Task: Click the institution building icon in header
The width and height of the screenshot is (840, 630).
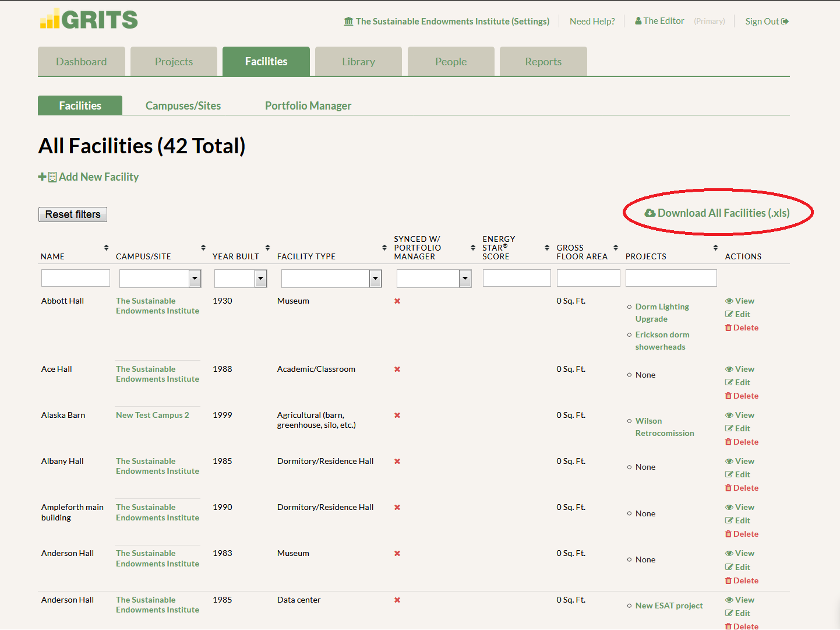Action: point(348,22)
